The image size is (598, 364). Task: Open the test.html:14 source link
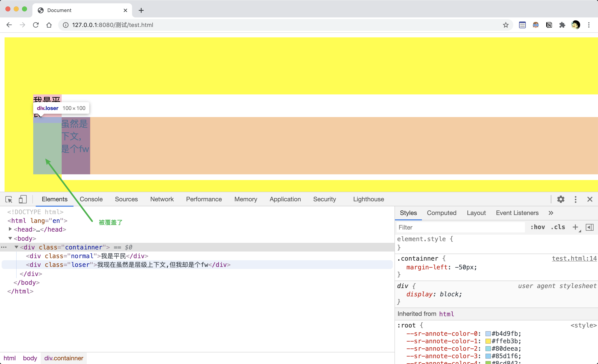tap(574, 259)
